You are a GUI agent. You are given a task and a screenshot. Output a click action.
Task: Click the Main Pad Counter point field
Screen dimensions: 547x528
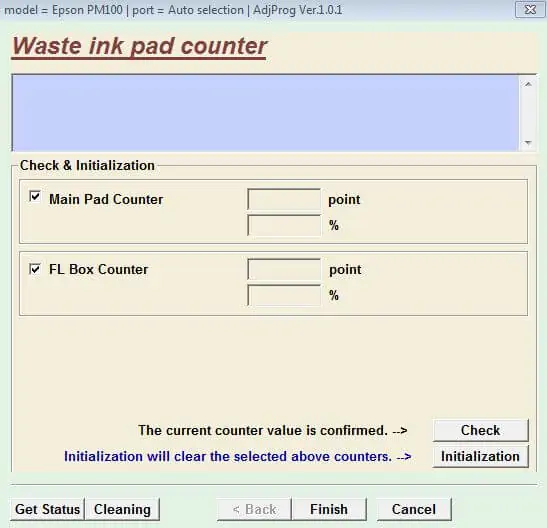[284, 199]
